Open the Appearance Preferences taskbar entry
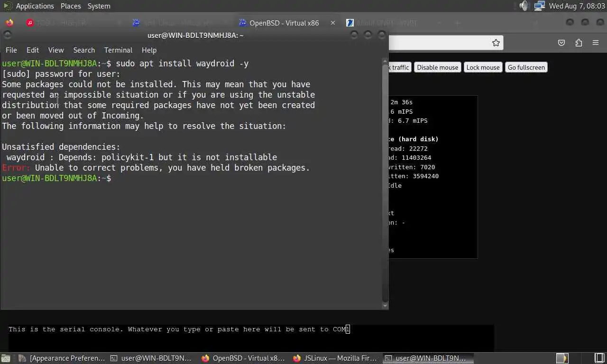 (62, 358)
